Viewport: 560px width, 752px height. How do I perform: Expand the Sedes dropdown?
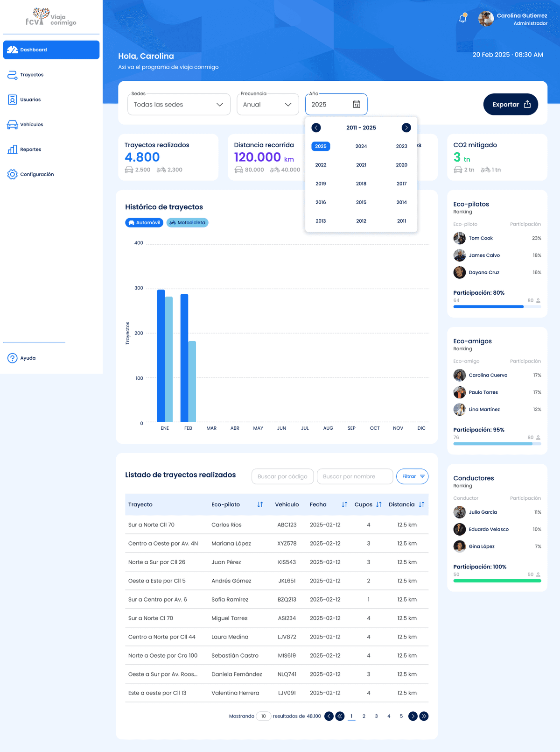pyautogui.click(x=179, y=105)
